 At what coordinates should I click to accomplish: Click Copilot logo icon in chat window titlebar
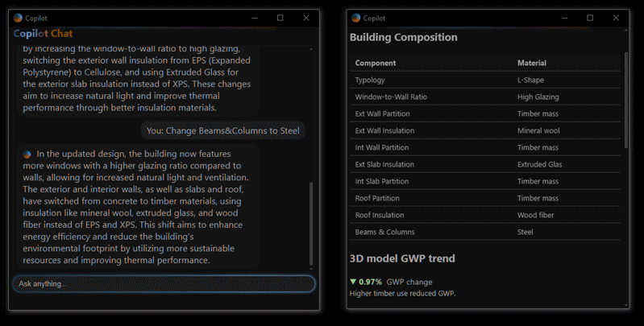pos(19,18)
